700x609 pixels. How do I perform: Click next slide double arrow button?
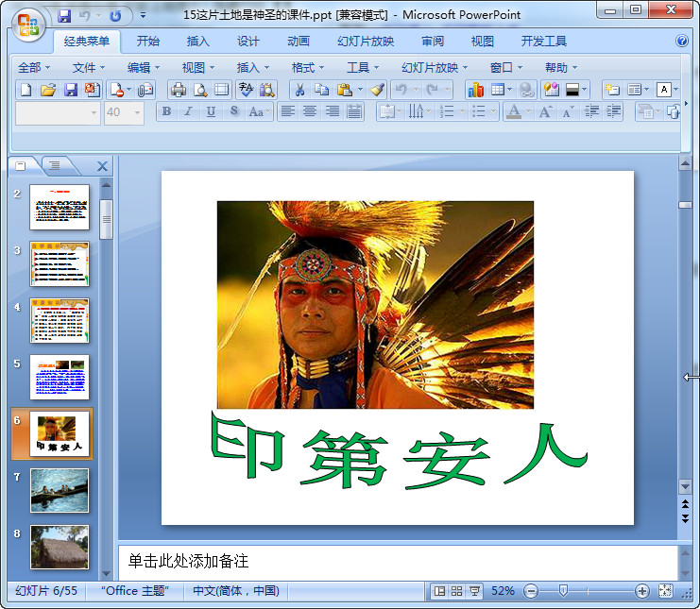pos(685,518)
